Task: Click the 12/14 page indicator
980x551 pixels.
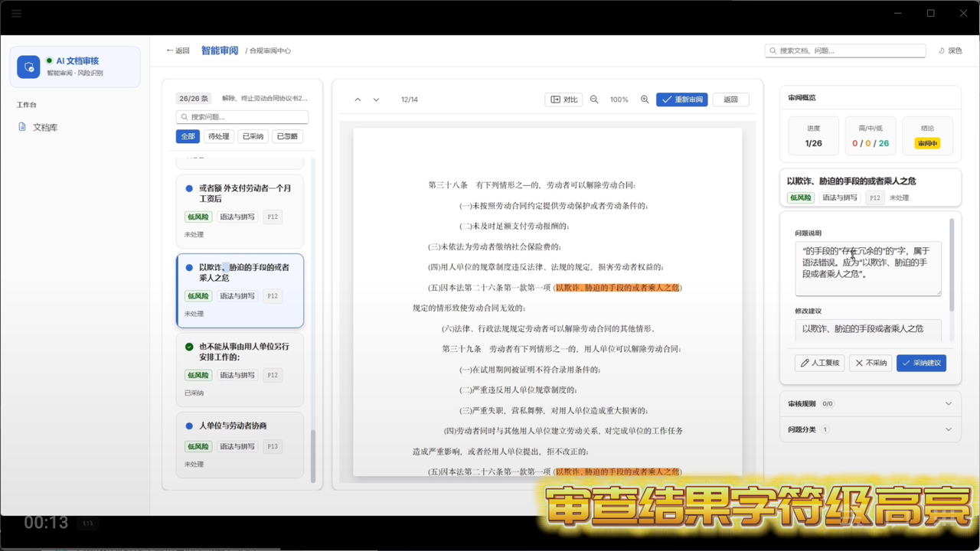Action: click(x=410, y=99)
